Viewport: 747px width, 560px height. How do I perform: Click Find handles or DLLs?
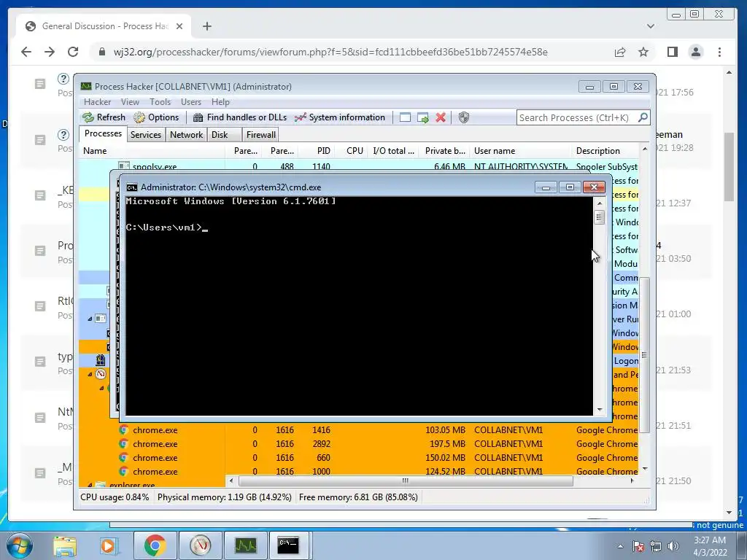pos(240,117)
